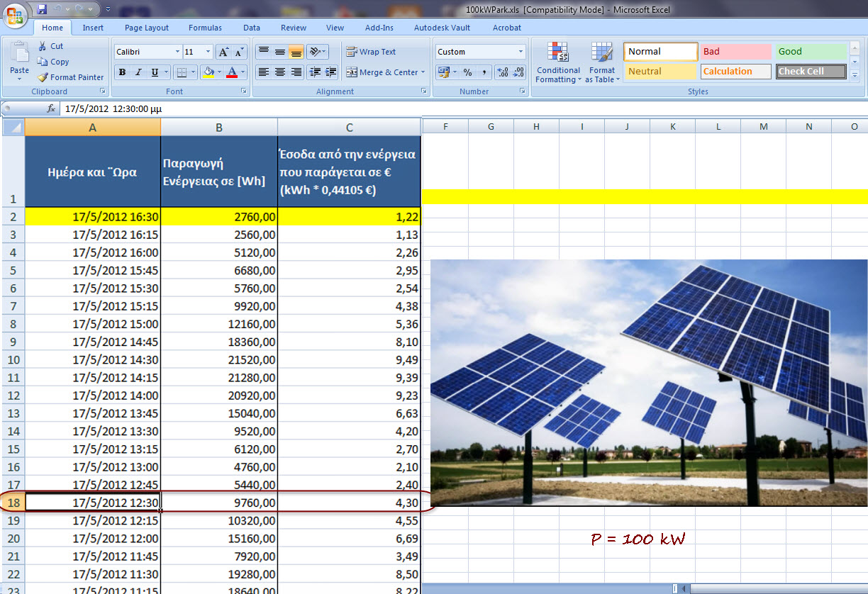Apply the Good cell style

click(x=811, y=52)
